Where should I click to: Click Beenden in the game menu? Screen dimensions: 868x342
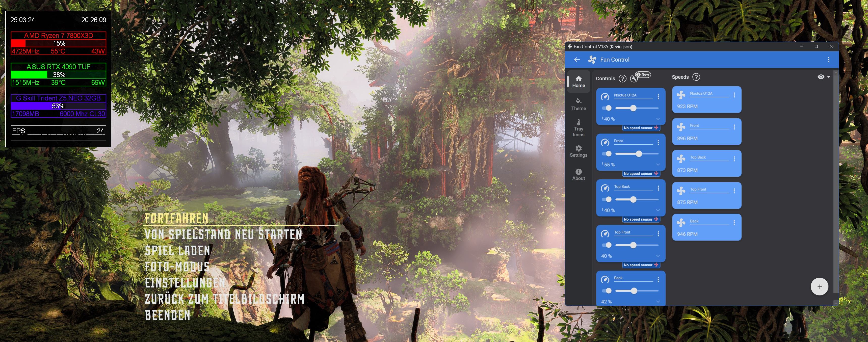click(168, 315)
